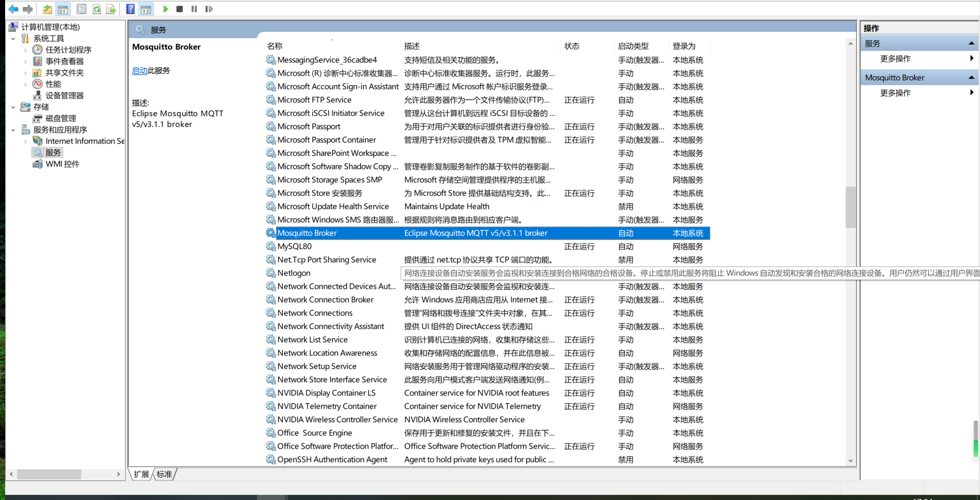The width and height of the screenshot is (980, 500).
Task: Click gear icon of Network Connections service
Action: 271,313
